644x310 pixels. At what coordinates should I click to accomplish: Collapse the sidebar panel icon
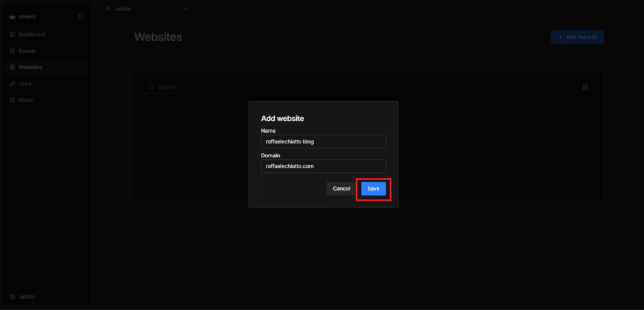(x=80, y=16)
